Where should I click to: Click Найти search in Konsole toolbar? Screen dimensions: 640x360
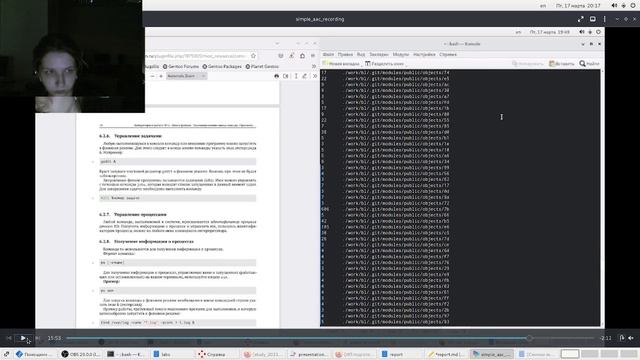pos(589,64)
